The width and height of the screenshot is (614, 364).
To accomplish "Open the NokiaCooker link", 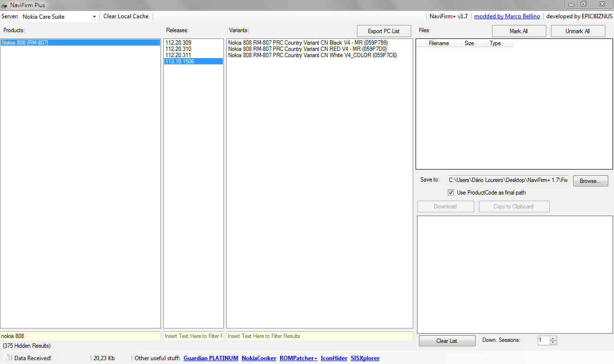I will [x=259, y=358].
